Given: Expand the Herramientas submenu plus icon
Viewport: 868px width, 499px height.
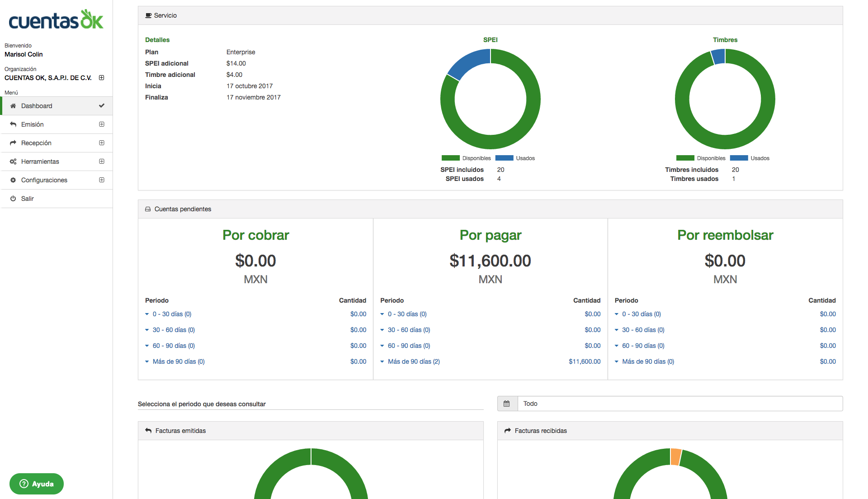Looking at the screenshot, I should (x=102, y=162).
